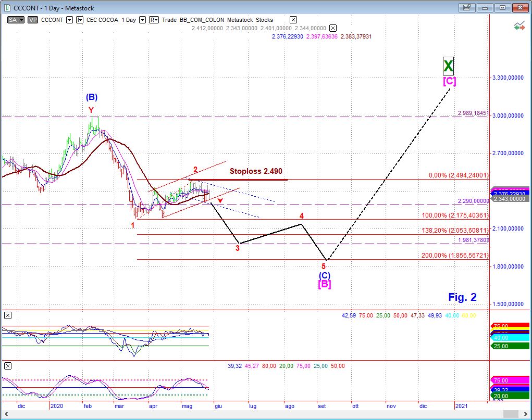
Task: Click the grey 2.343 price tag on axis
Action: [x=510, y=199]
